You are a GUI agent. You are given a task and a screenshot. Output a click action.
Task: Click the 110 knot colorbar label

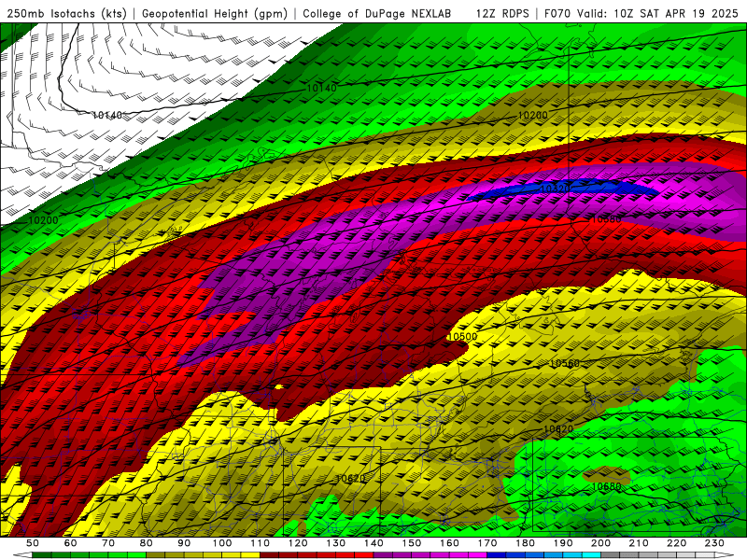point(260,543)
